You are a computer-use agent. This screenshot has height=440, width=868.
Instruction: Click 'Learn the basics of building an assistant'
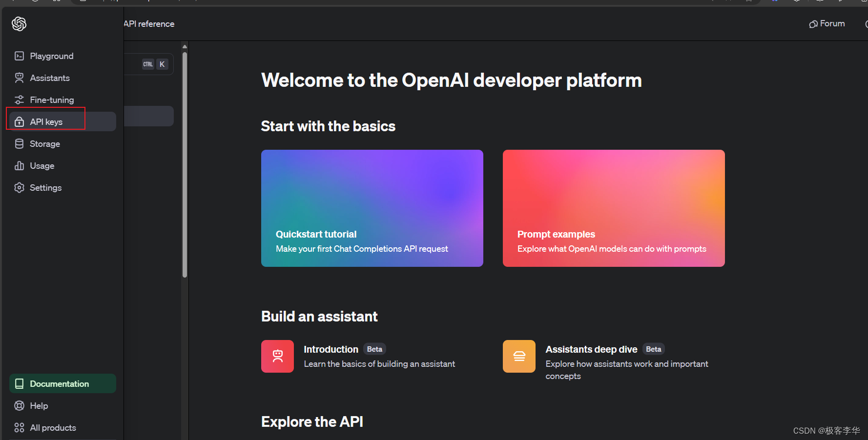(379, 364)
